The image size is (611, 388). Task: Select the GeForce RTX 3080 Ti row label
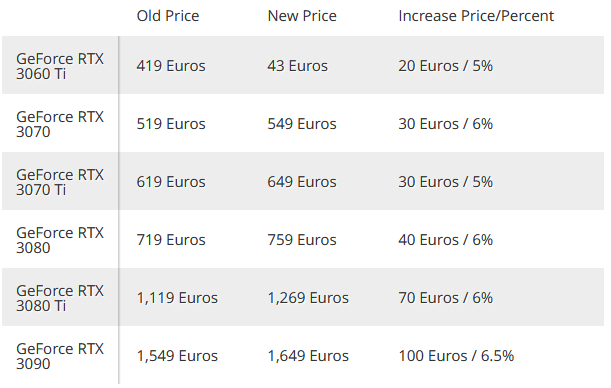point(60,298)
